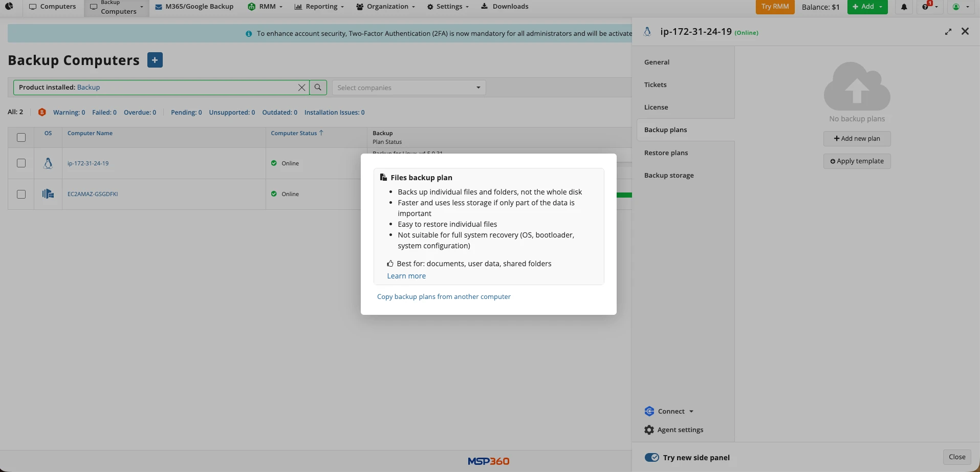This screenshot has height=472, width=980.
Task: Toggle the Try new side panel switch
Action: coord(651,458)
